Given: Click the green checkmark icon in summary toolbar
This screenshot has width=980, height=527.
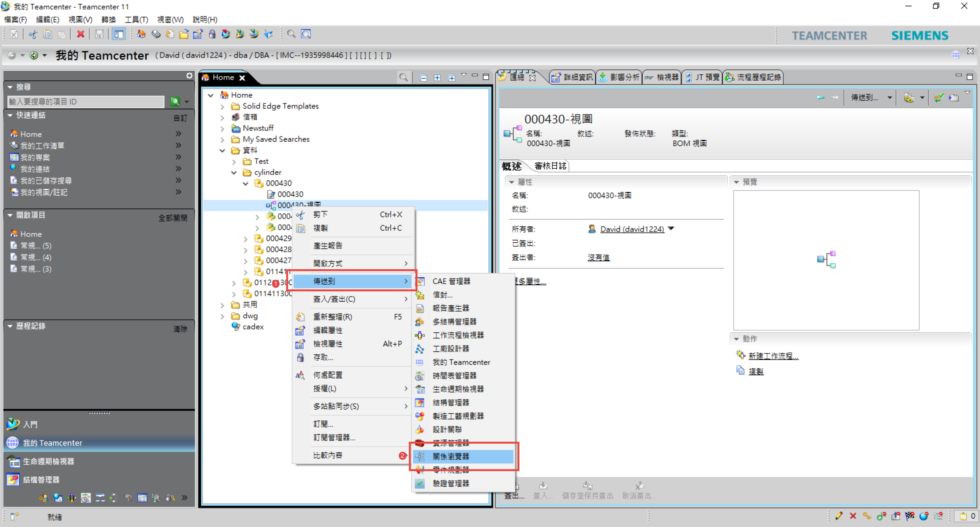Looking at the screenshot, I should pos(938,98).
